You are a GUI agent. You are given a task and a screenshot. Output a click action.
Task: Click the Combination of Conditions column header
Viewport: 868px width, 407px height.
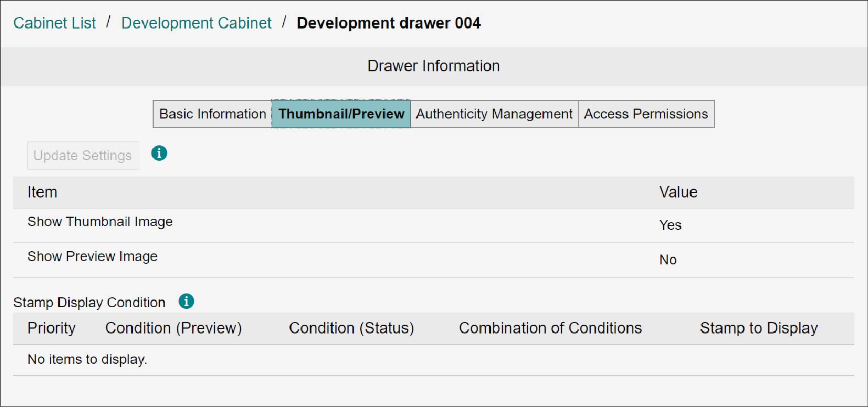pyautogui.click(x=551, y=328)
